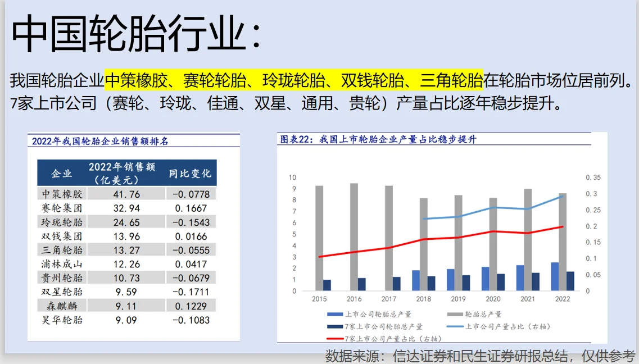Click sales value 9.09
The image size is (639, 364).
(x=126, y=320)
